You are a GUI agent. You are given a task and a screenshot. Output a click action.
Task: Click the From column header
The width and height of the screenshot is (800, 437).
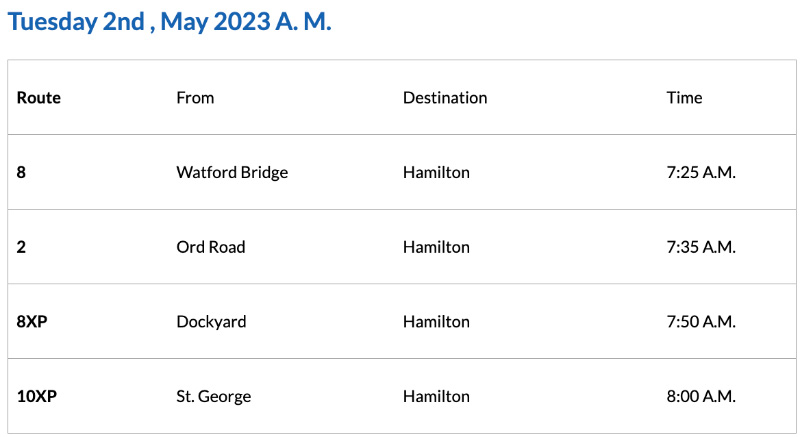click(195, 98)
